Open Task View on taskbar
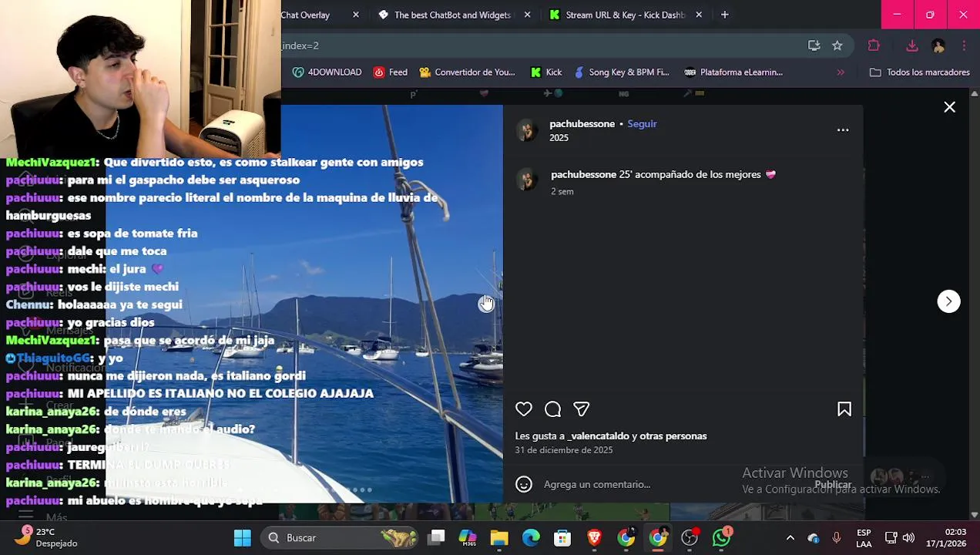The width and height of the screenshot is (980, 555). (x=437, y=538)
